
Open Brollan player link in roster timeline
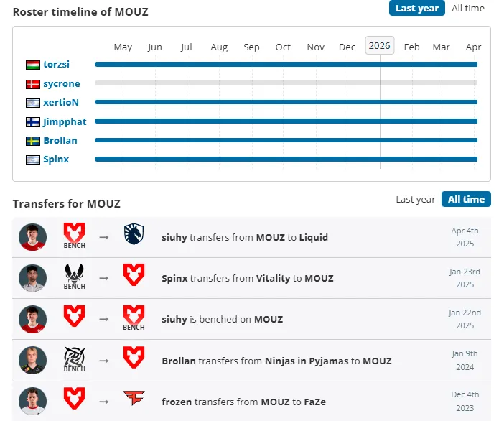(60, 141)
